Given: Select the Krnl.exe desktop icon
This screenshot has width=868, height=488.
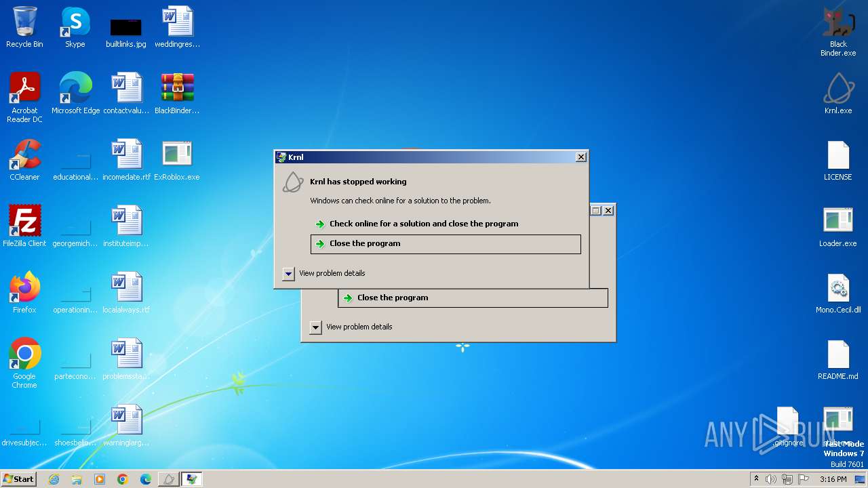Looking at the screenshot, I should pyautogui.click(x=838, y=94).
